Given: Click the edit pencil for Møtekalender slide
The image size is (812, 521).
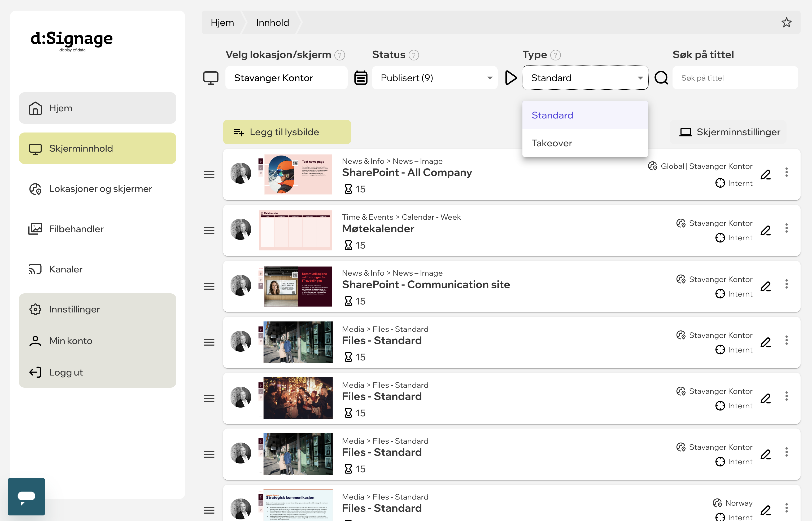Looking at the screenshot, I should point(766,230).
